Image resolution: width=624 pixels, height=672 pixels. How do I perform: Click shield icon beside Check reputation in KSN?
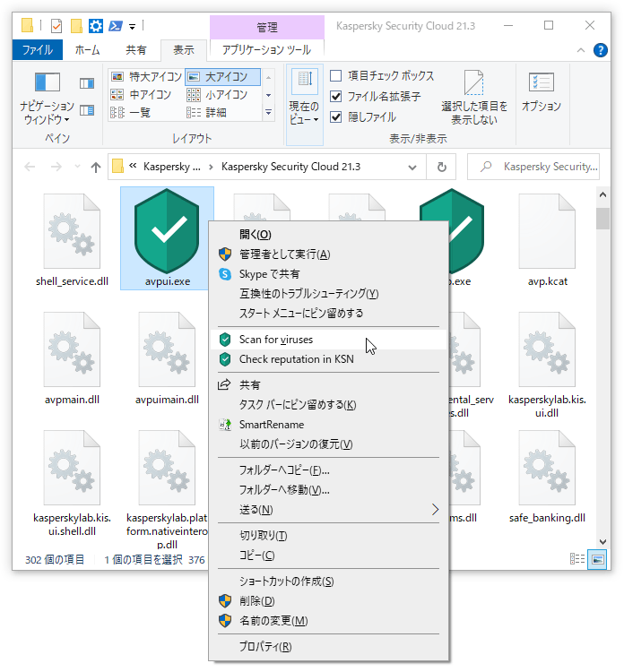click(x=225, y=359)
